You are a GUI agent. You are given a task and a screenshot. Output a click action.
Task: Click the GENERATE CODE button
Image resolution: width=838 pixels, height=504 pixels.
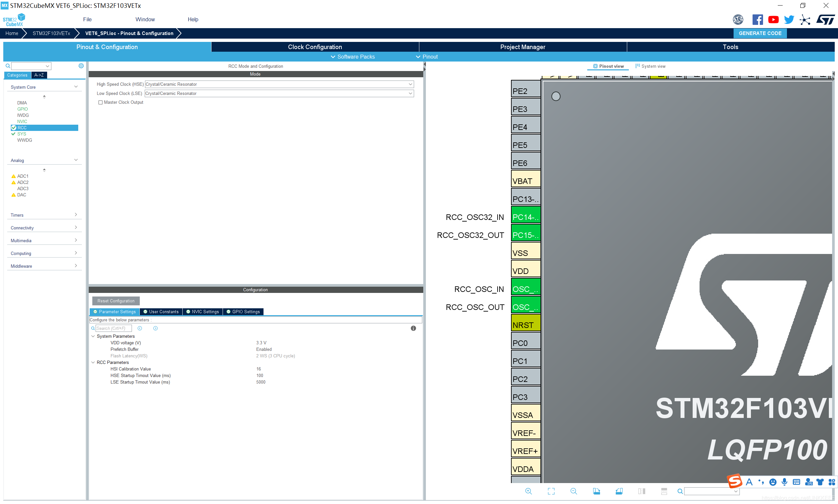760,33
